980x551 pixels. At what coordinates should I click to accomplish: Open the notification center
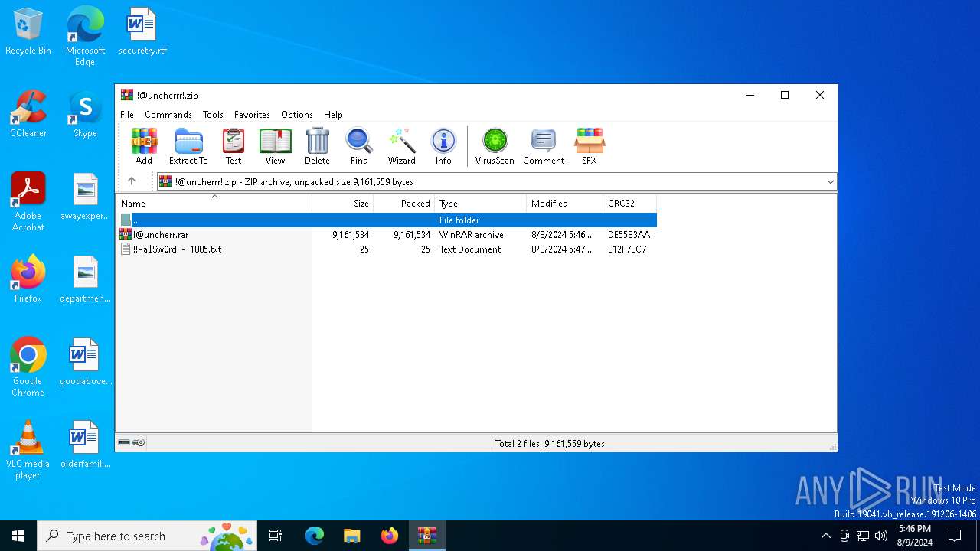[x=955, y=536]
